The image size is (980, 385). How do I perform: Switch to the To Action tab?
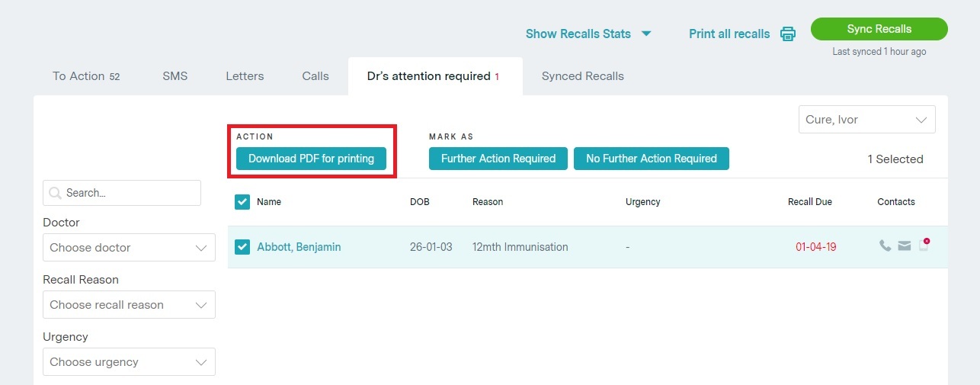point(85,76)
